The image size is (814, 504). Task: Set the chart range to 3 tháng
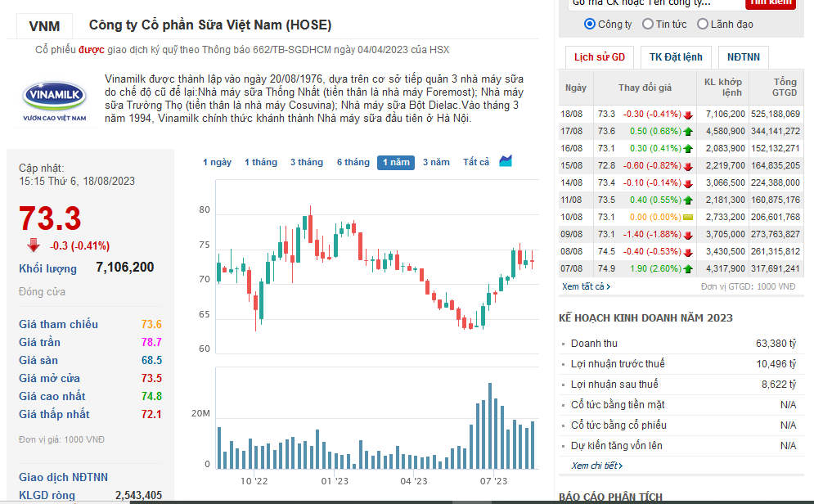(306, 162)
